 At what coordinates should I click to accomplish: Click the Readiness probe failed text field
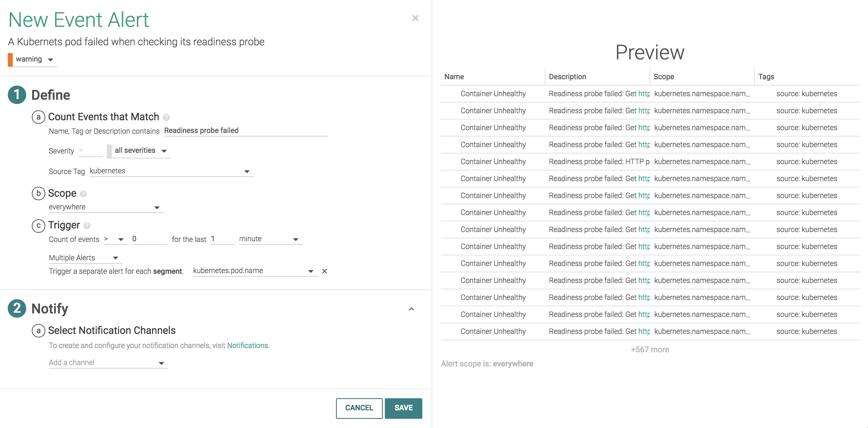click(x=246, y=131)
